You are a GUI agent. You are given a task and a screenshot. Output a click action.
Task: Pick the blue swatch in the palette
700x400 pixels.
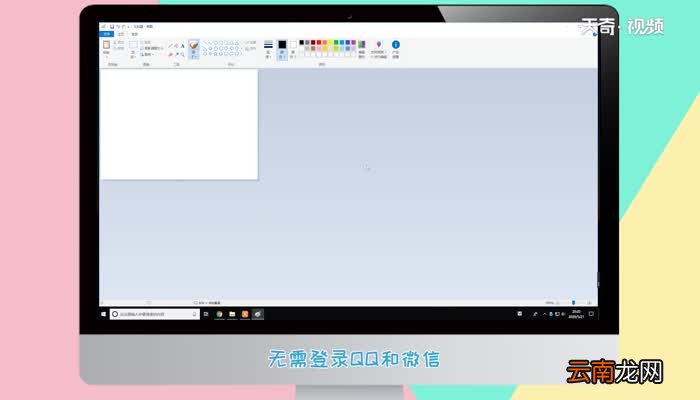pos(348,42)
